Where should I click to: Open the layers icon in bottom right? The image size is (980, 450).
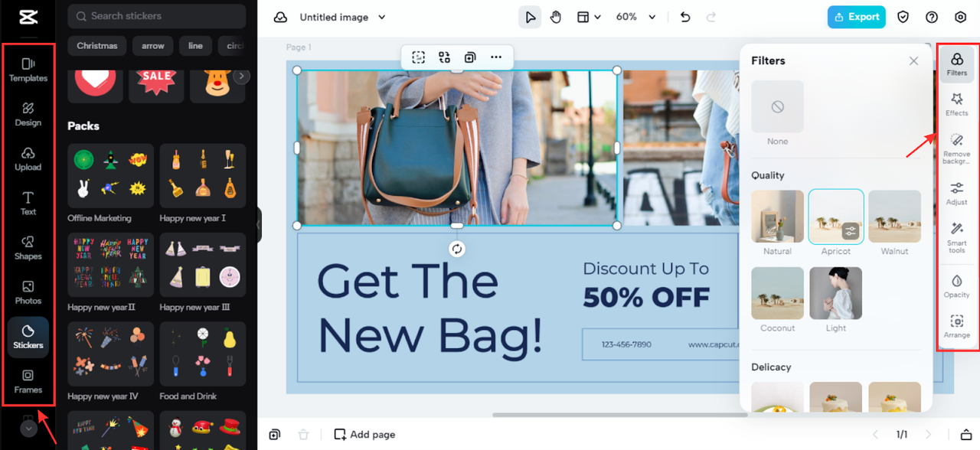point(966,435)
